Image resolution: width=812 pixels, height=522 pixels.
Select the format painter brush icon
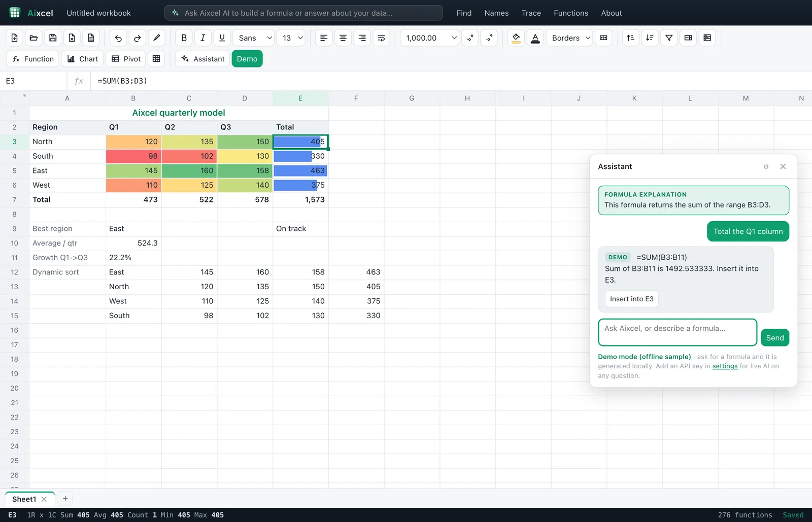click(157, 38)
